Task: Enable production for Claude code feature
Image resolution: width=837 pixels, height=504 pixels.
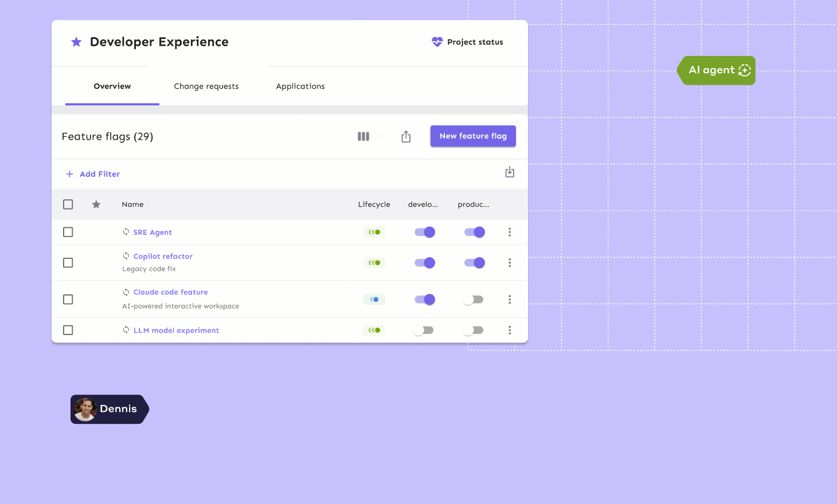Action: 474,300
